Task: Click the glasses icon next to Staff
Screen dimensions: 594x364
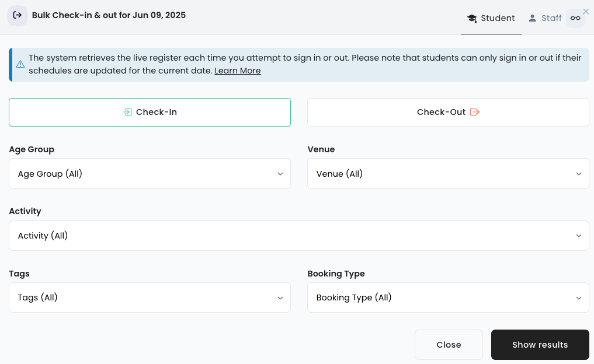Action: (x=575, y=18)
